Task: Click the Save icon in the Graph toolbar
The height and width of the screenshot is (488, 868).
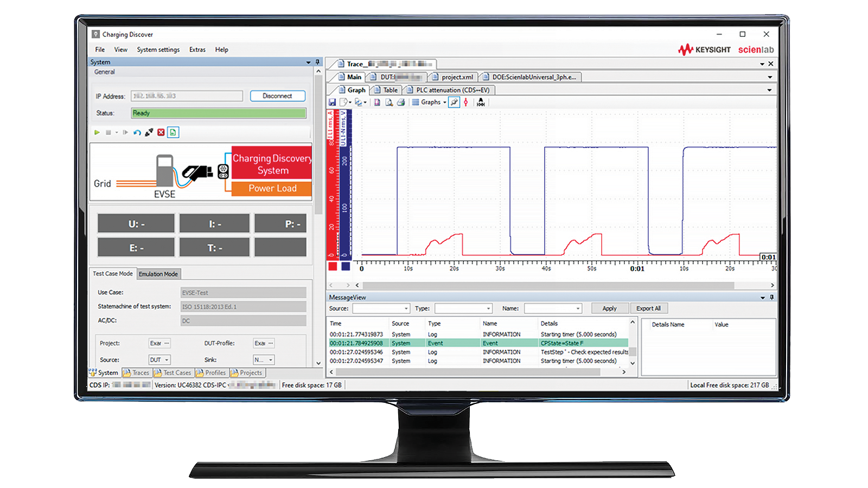Action: point(332,102)
